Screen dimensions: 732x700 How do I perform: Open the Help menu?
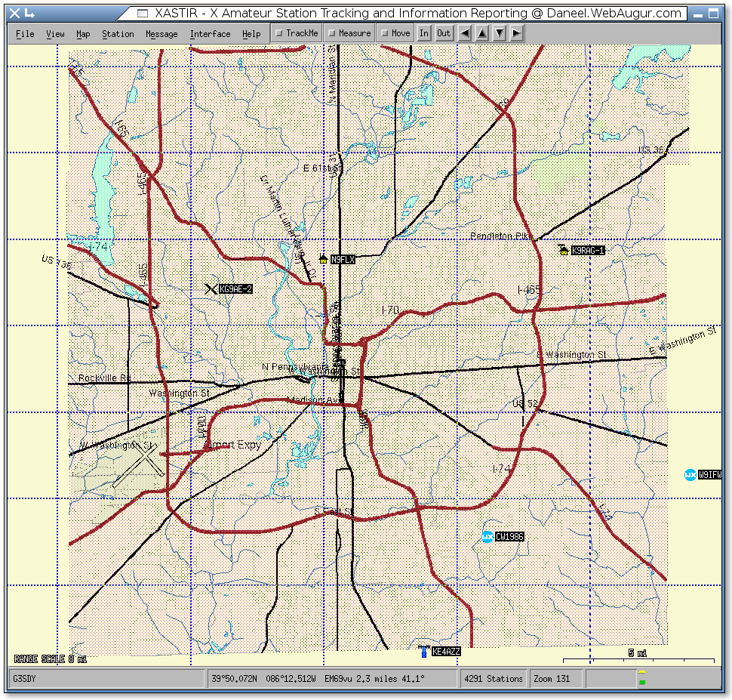coord(251,34)
